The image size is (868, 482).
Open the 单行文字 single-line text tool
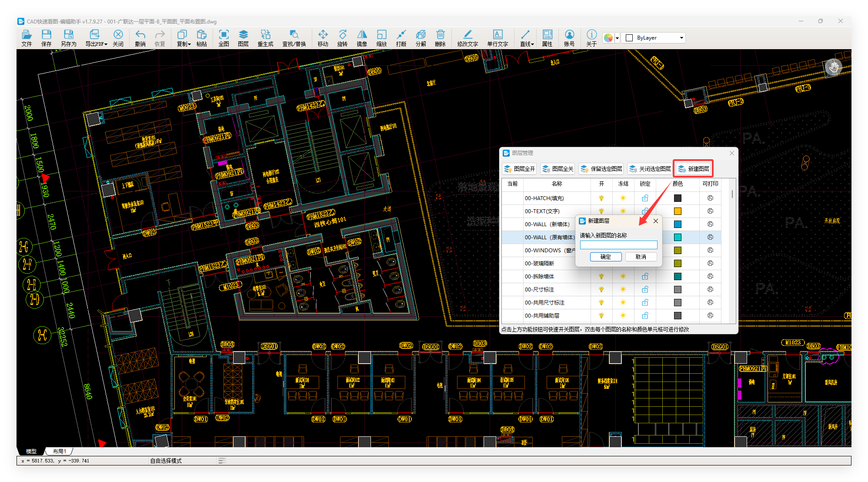coord(497,38)
